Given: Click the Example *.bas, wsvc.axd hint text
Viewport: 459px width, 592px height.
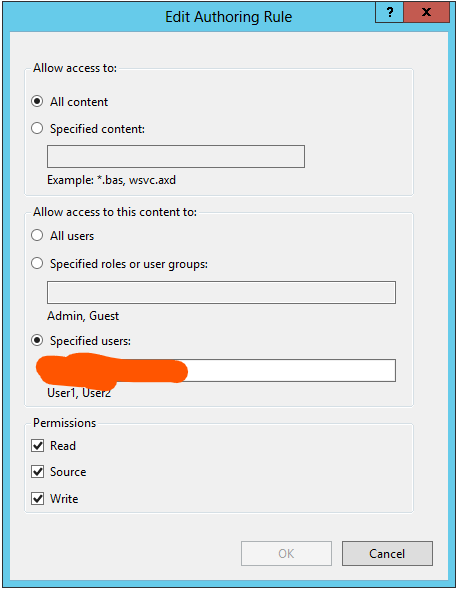Looking at the screenshot, I should coord(111,180).
